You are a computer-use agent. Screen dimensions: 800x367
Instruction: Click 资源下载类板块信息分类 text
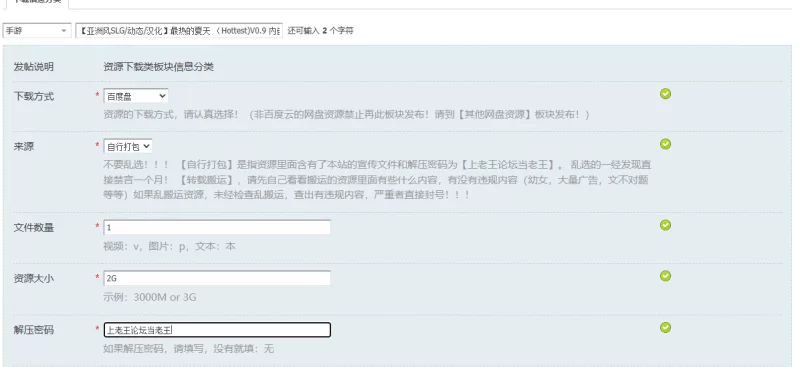pos(158,67)
